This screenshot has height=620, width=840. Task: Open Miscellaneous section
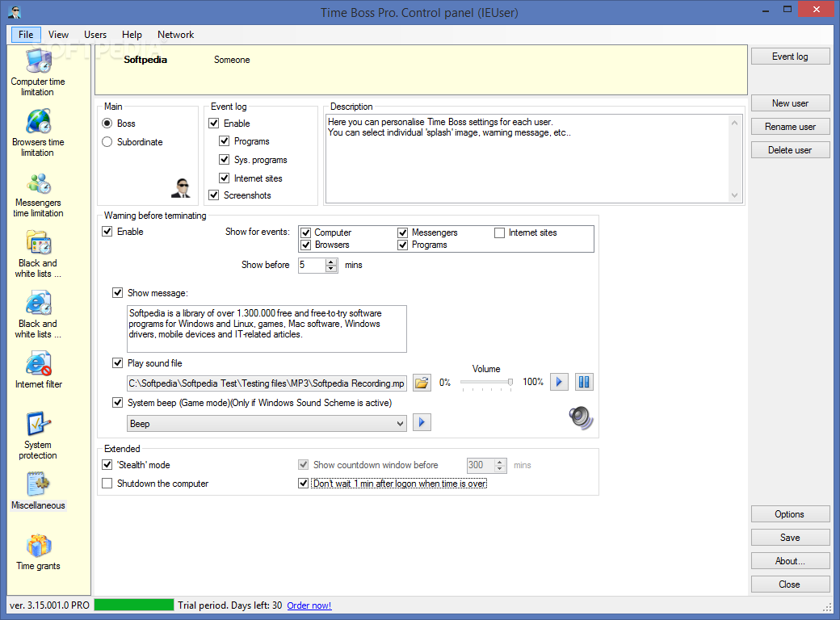click(38, 492)
